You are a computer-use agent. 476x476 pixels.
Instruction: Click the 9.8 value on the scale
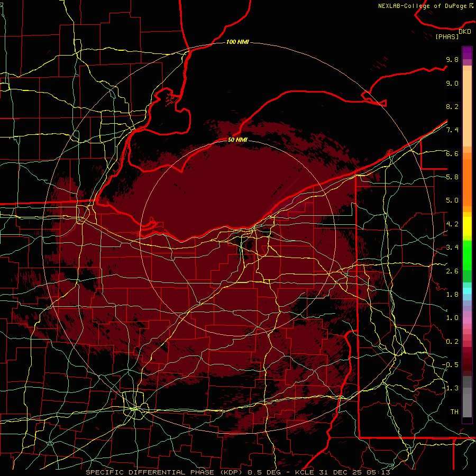tap(452, 59)
